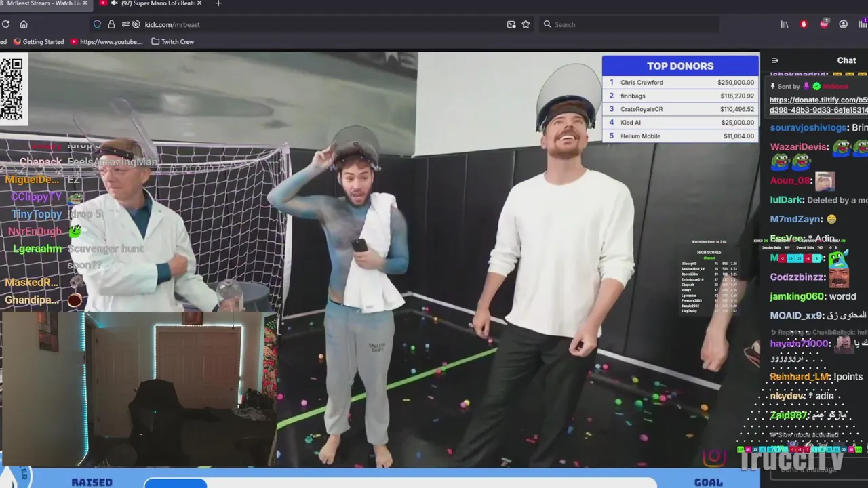Open the purple-badged extension icon
Viewport: 868px width, 488px height.
pos(863,24)
